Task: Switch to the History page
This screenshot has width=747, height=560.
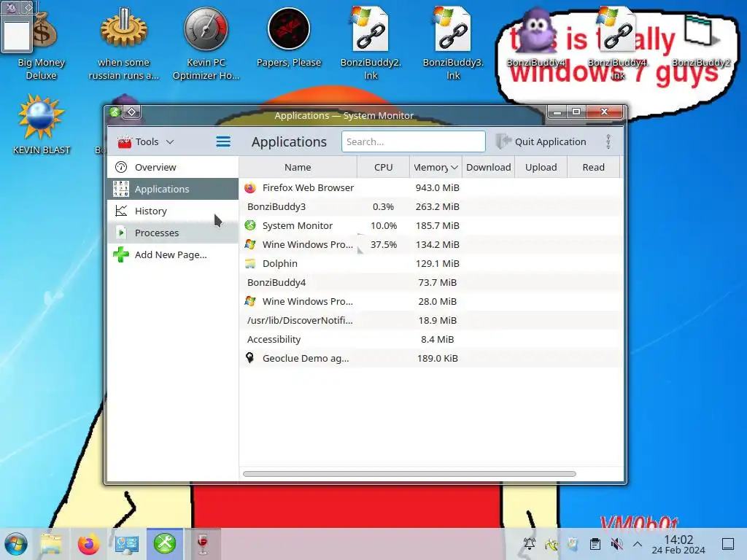Action: click(173, 211)
